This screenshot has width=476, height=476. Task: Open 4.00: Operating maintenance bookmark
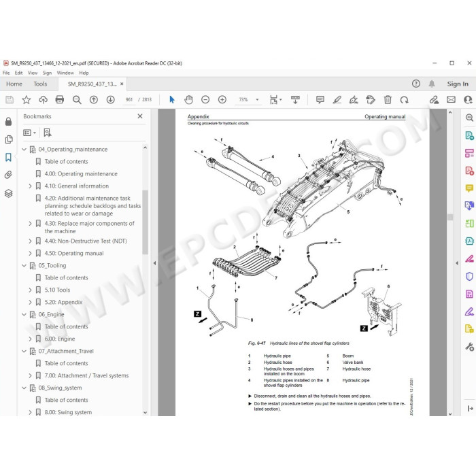(x=81, y=174)
